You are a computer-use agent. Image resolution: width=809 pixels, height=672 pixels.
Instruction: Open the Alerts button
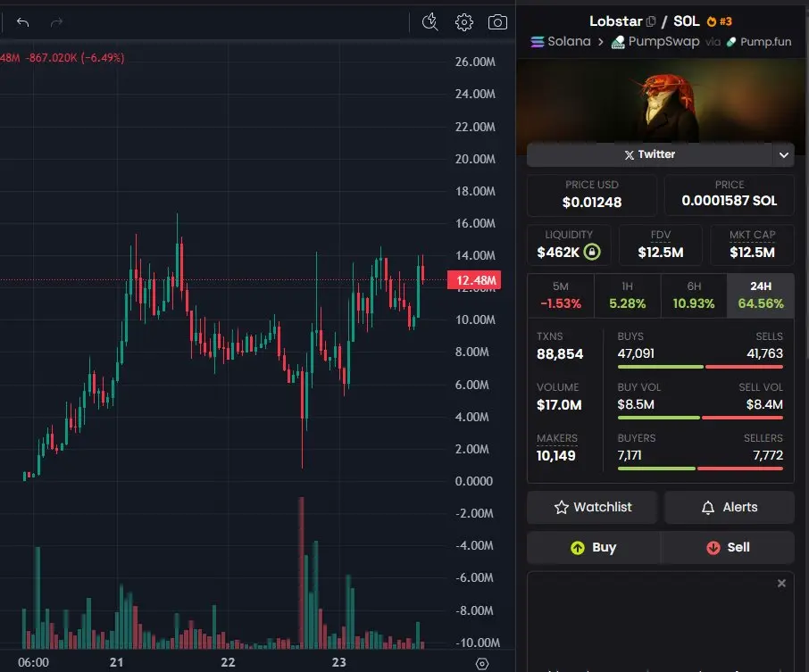pos(729,507)
